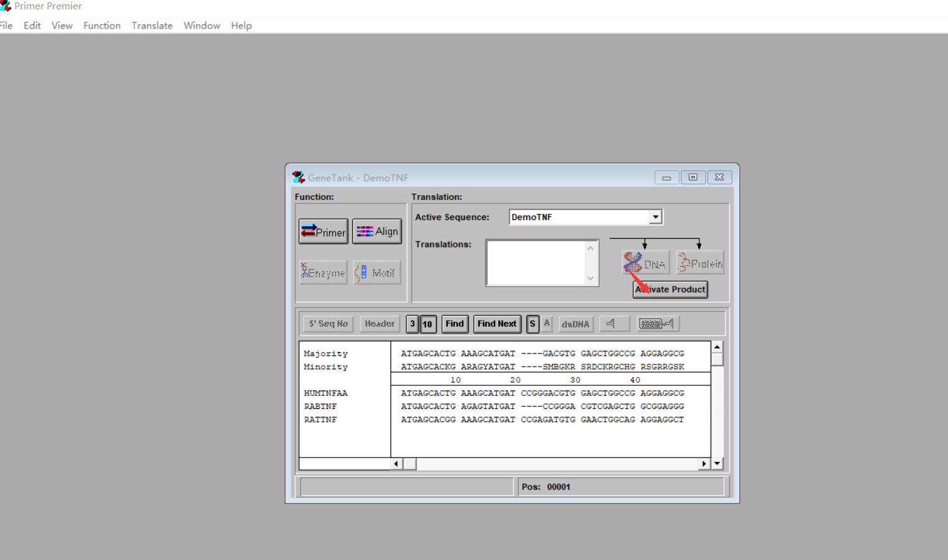Click the RABTNF sequence bases row
The width and height of the screenshot is (948, 560).
tap(543, 406)
